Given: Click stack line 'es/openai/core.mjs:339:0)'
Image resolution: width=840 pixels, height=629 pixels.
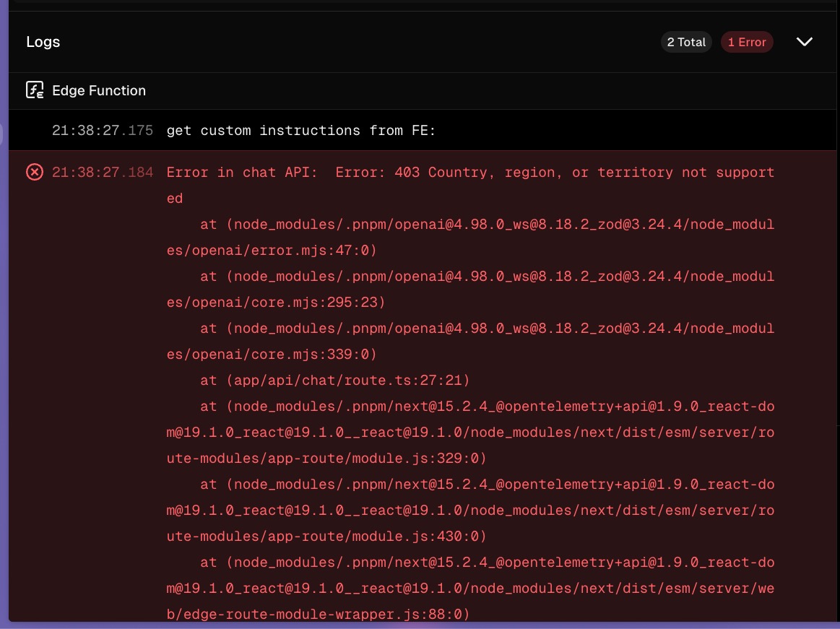Looking at the screenshot, I should tap(272, 354).
